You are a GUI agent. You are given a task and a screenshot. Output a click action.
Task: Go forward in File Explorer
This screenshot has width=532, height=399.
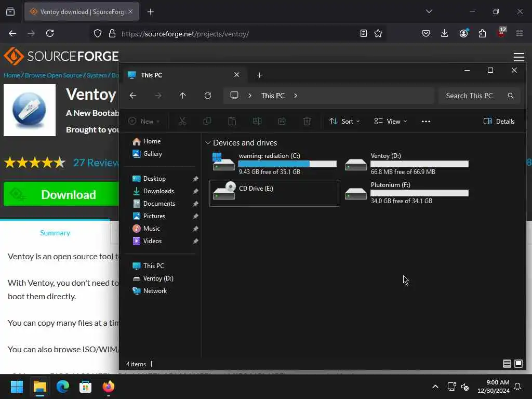[x=158, y=96]
